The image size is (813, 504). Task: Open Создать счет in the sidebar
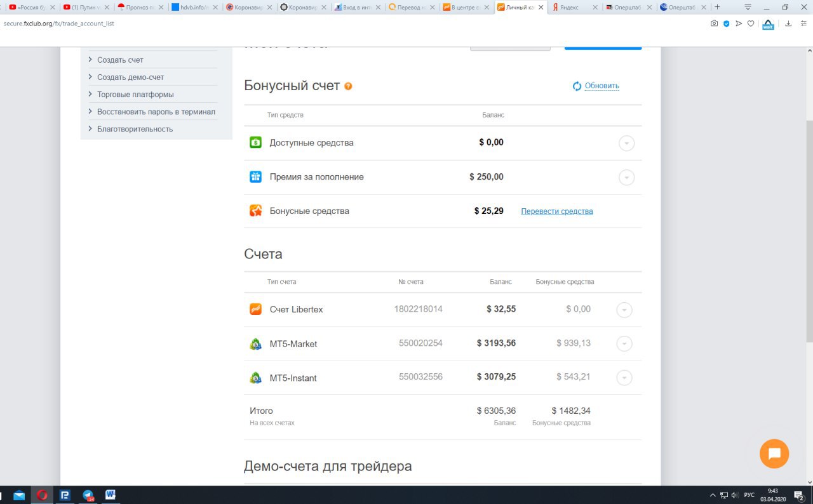click(120, 60)
